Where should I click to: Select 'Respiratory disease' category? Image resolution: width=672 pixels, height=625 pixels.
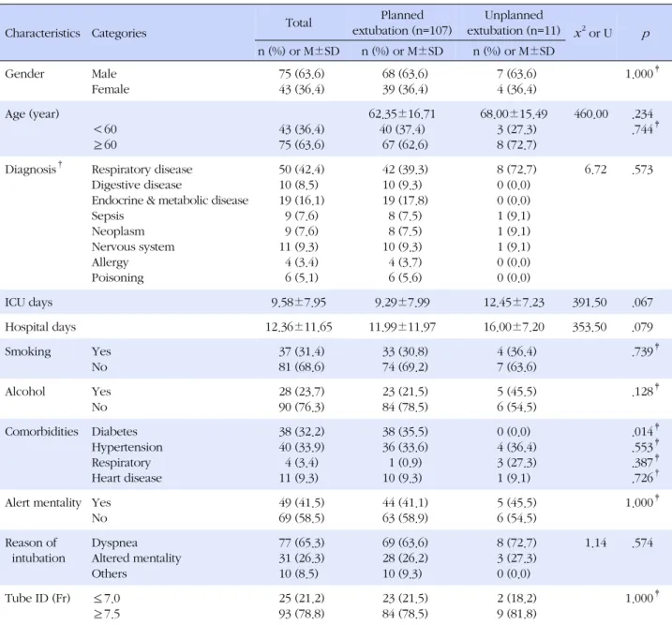[142, 170]
